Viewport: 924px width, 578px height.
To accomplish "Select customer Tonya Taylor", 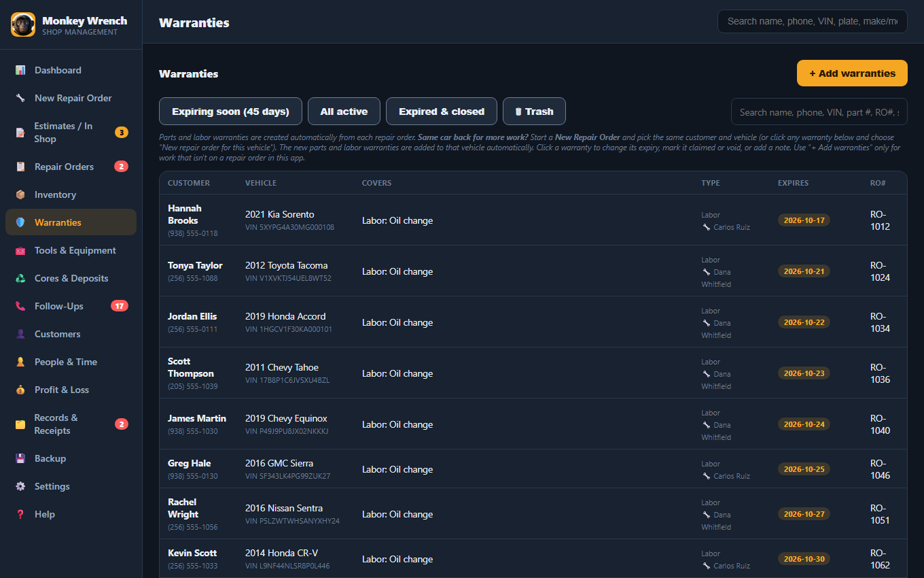I will click(x=195, y=265).
